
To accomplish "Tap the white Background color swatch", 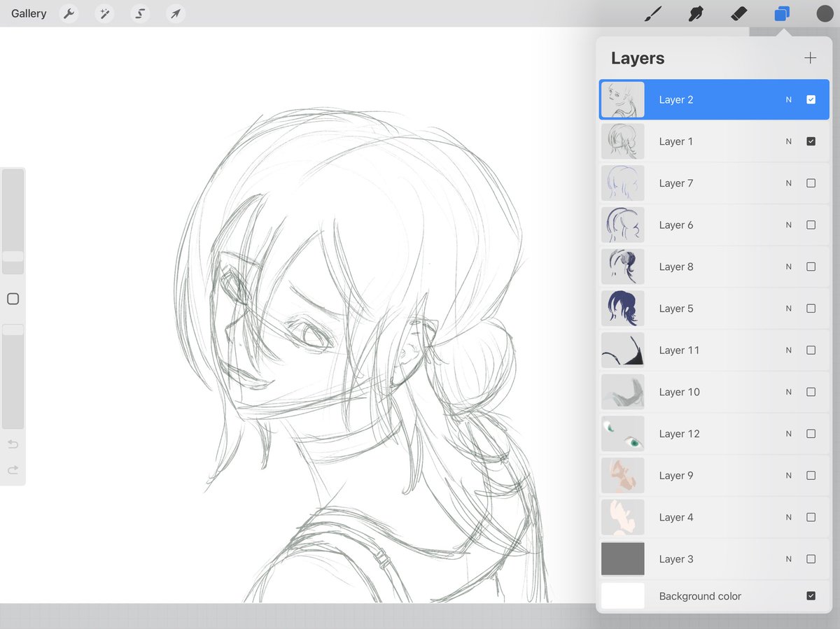I will point(623,596).
